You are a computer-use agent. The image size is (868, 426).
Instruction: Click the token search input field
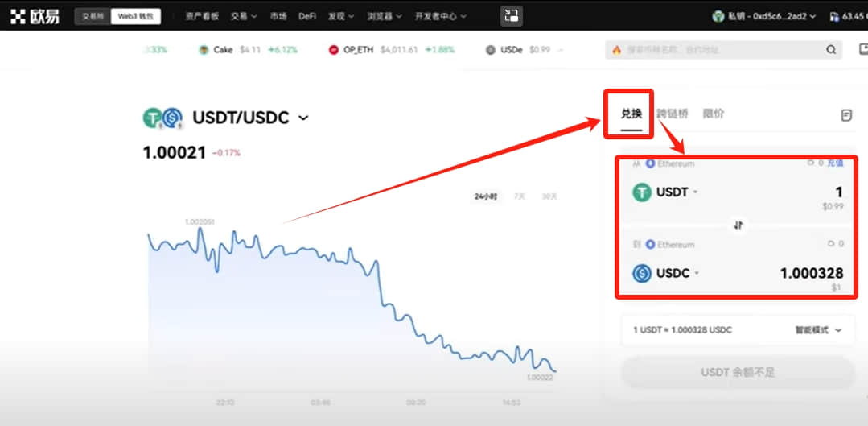pos(723,50)
